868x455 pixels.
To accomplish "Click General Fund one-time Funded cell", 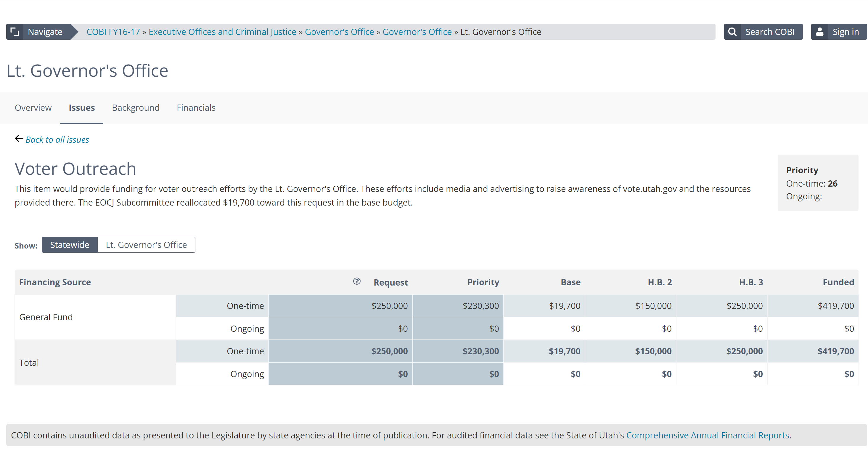I will click(x=835, y=306).
